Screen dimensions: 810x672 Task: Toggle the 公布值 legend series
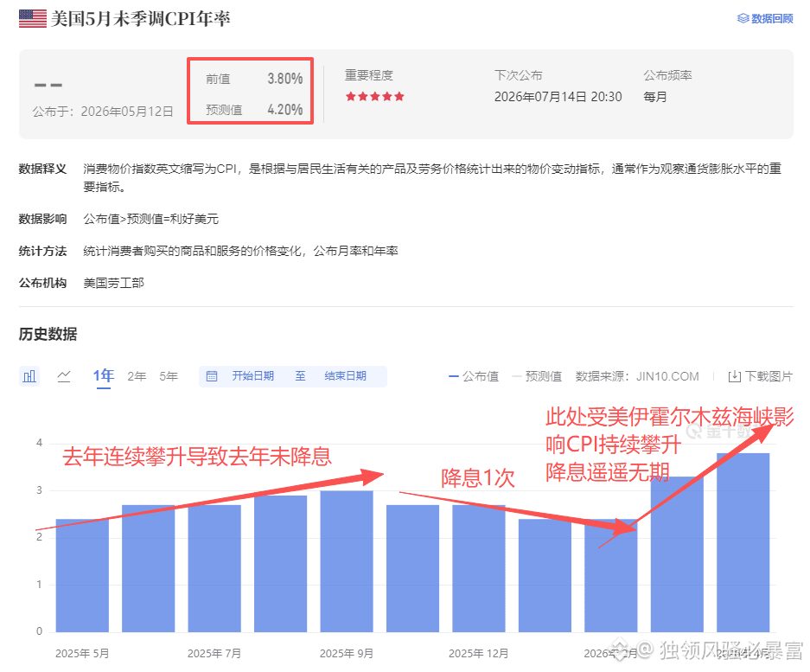tap(475, 376)
